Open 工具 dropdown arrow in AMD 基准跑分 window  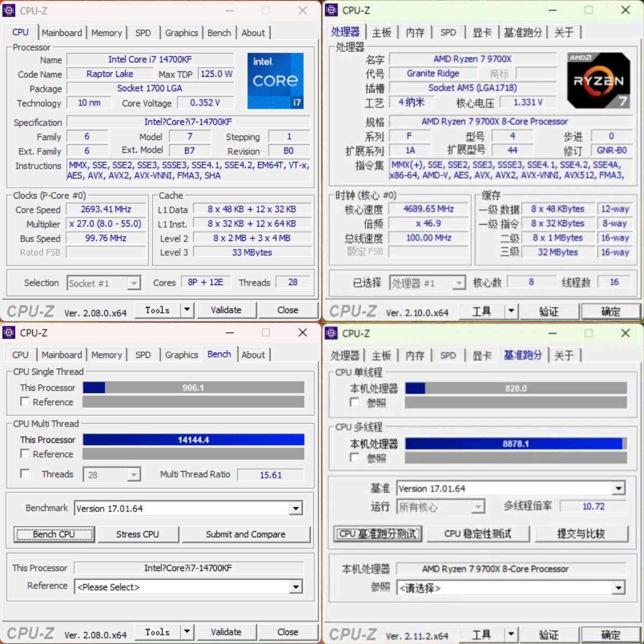point(511,634)
